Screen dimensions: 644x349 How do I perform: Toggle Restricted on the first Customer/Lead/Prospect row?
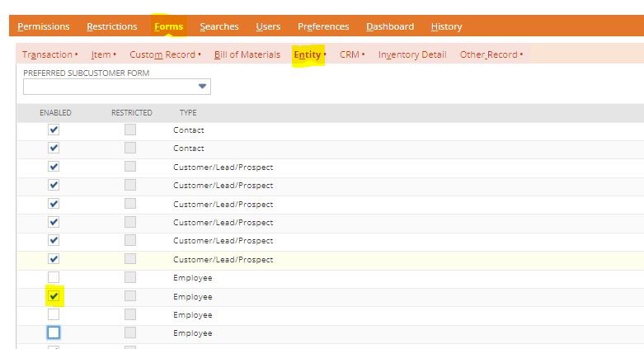pyautogui.click(x=130, y=167)
